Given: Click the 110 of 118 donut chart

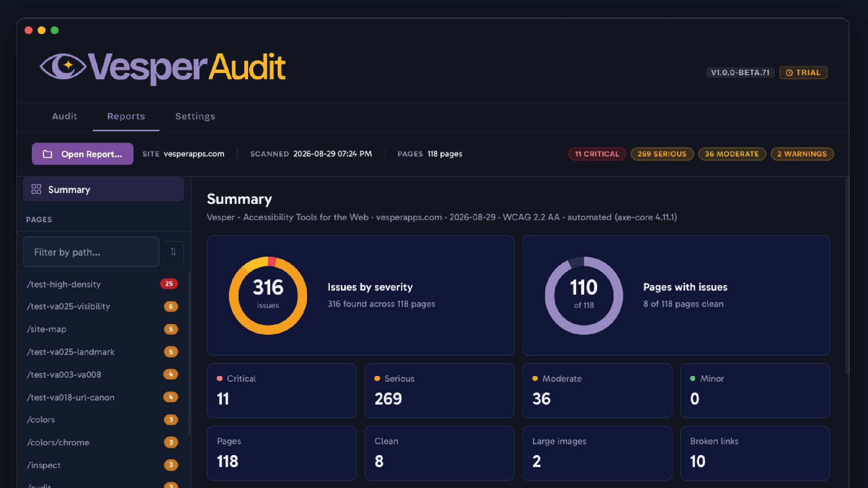Looking at the screenshot, I should click(584, 296).
